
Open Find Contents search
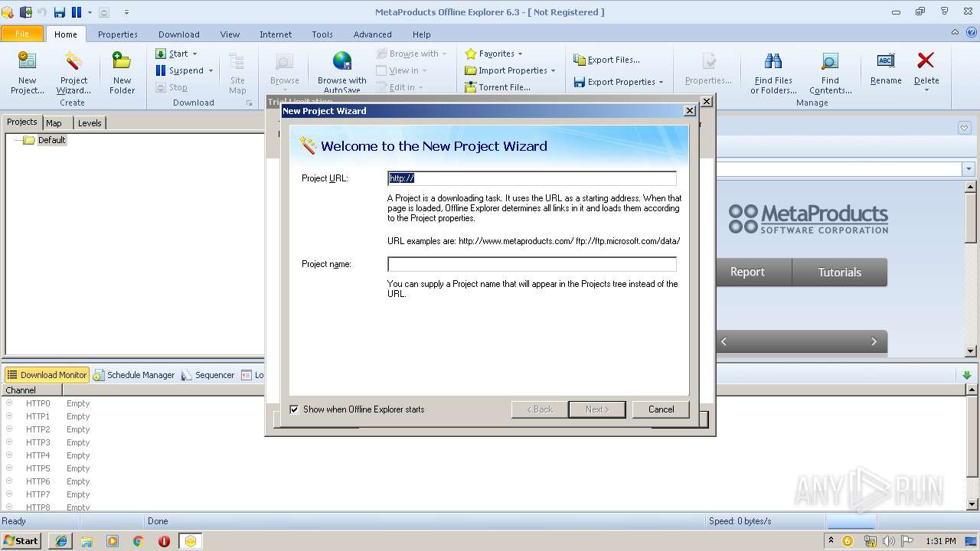(x=830, y=73)
